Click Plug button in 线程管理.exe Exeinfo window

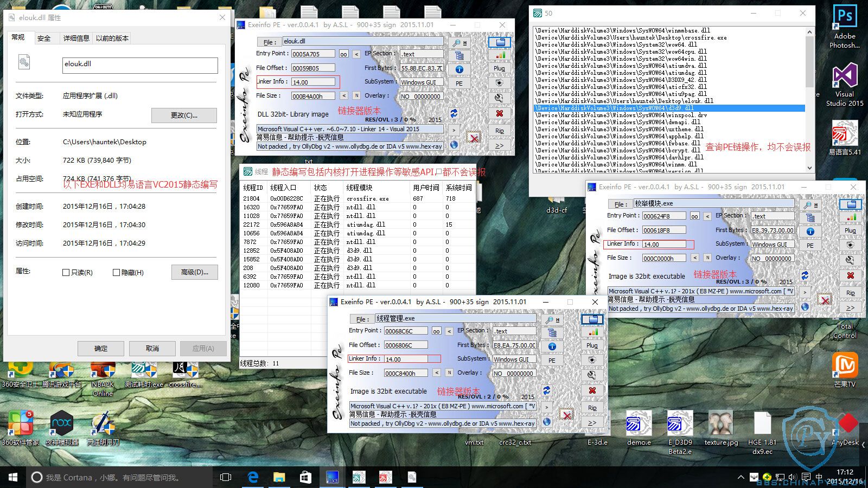[x=592, y=345]
